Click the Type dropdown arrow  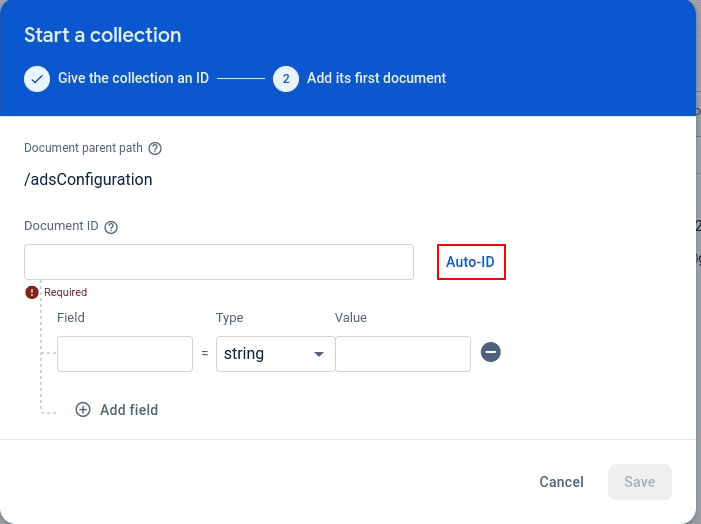point(319,354)
